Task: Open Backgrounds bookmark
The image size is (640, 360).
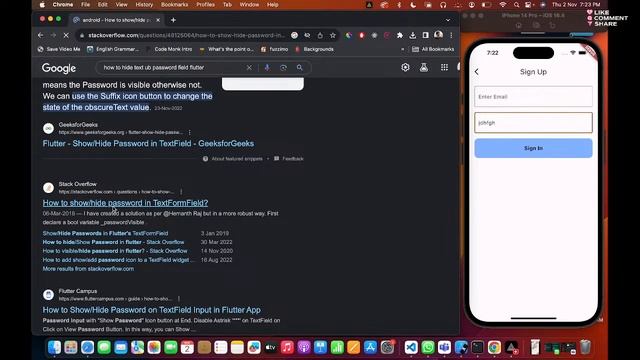Action: (x=314, y=49)
